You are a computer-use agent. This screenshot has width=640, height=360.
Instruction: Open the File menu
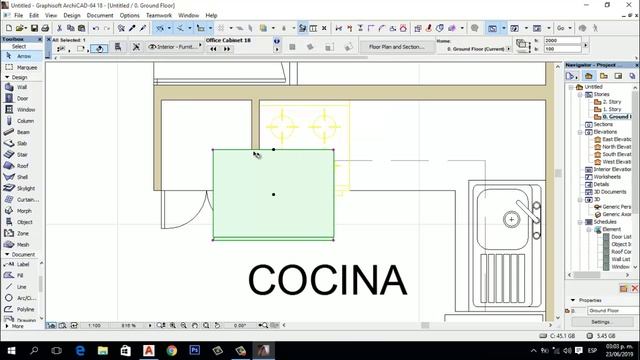[x=19, y=15]
